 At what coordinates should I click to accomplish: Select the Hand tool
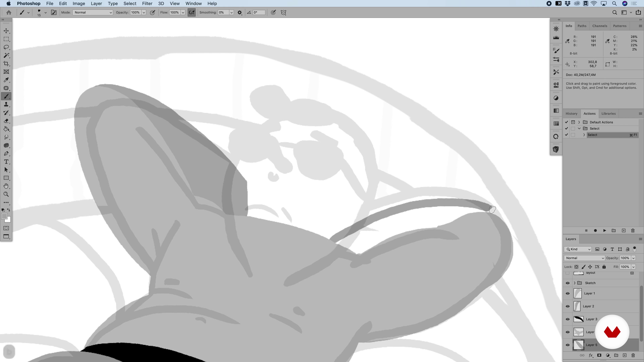(x=6, y=186)
